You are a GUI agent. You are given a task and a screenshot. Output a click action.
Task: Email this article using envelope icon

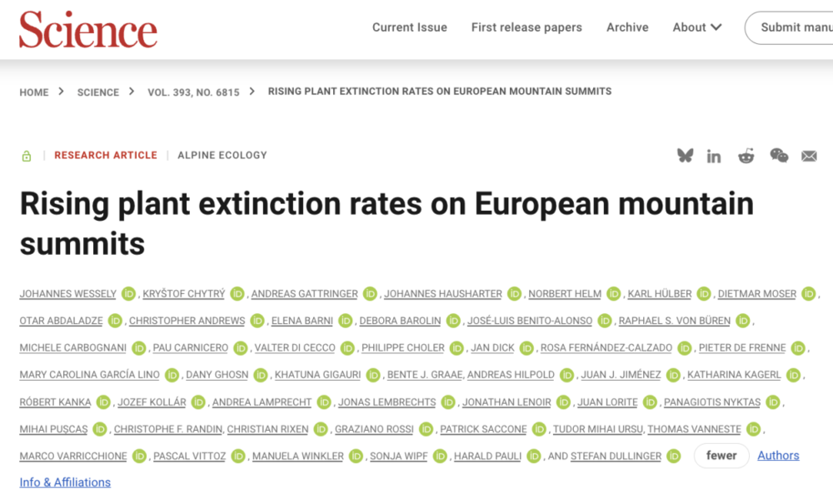point(809,156)
